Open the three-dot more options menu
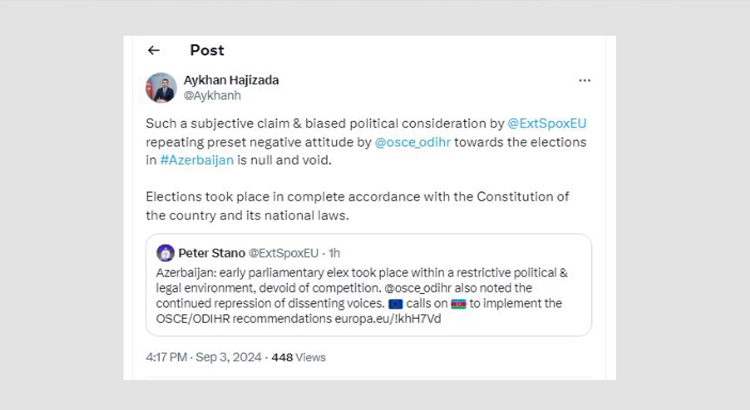 click(x=585, y=80)
